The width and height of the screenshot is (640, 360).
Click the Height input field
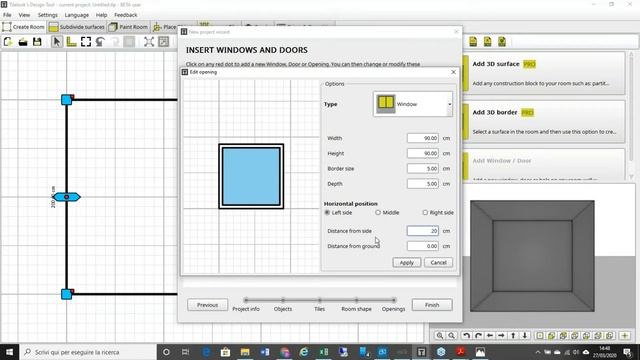(423, 153)
